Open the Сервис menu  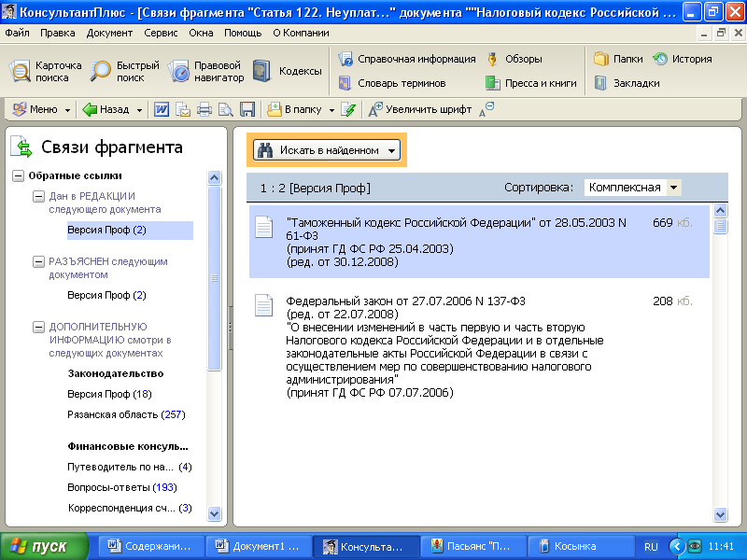(x=161, y=33)
